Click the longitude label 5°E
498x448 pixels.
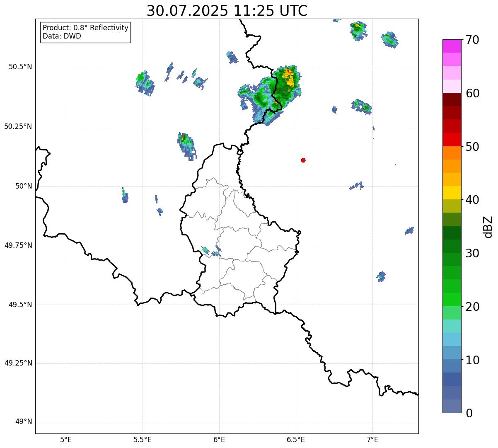(x=66, y=439)
